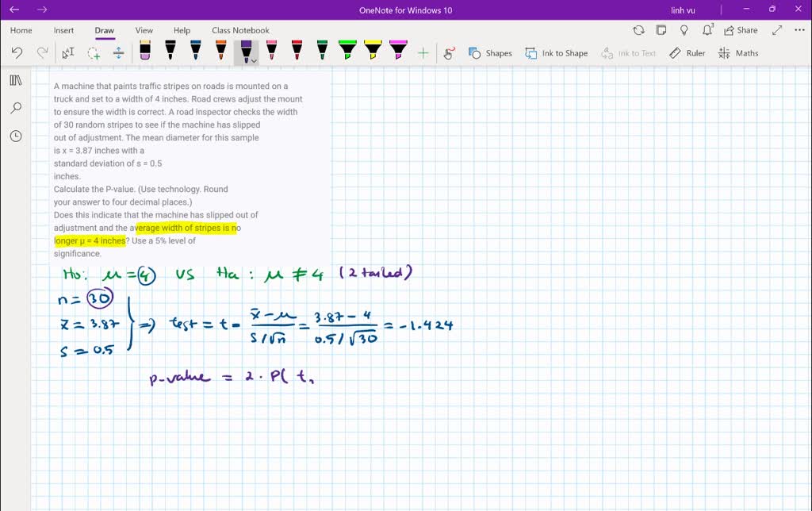Open the Help tab
This screenshot has width=812, height=511.
pyautogui.click(x=182, y=30)
